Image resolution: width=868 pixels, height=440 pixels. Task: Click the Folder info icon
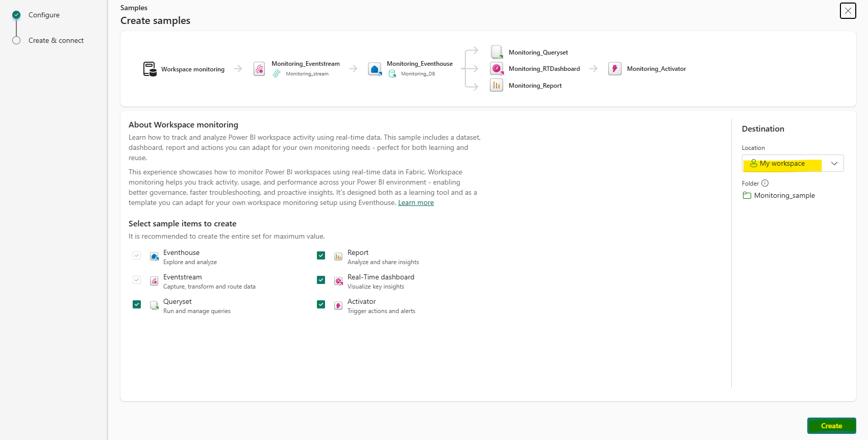coord(765,183)
